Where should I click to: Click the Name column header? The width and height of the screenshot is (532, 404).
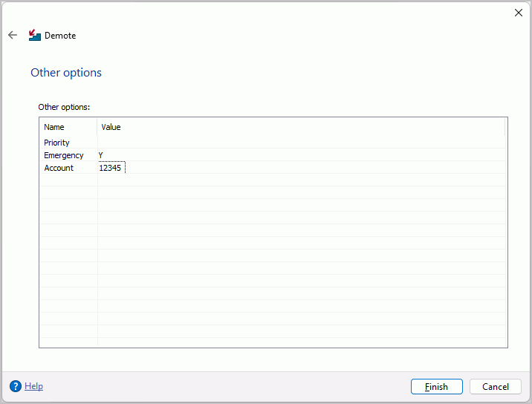68,127
